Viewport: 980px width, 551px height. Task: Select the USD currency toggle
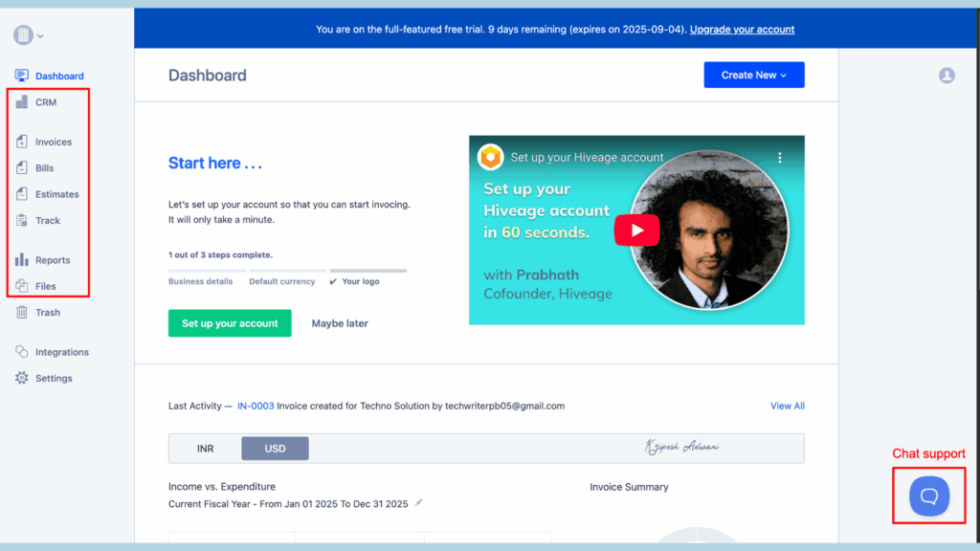(275, 449)
